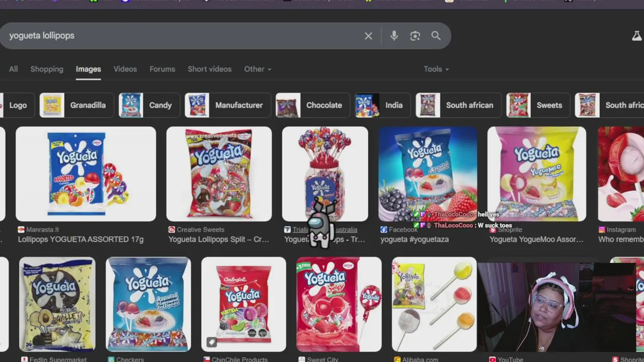This screenshot has width=644, height=362.
Task: Open the Forums tab
Action: [x=163, y=69]
